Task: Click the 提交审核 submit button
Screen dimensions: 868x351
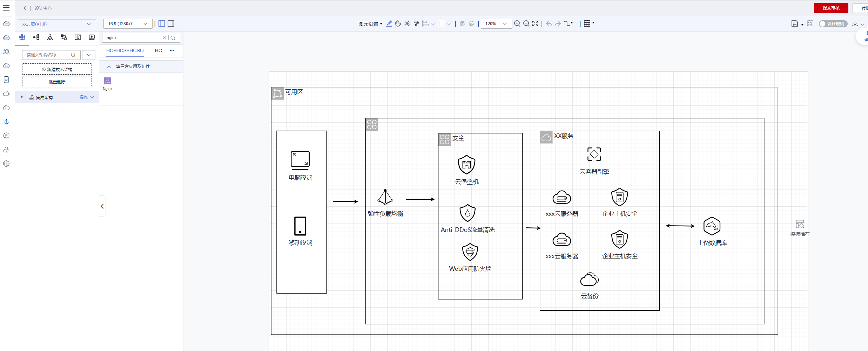Action: pos(831,8)
